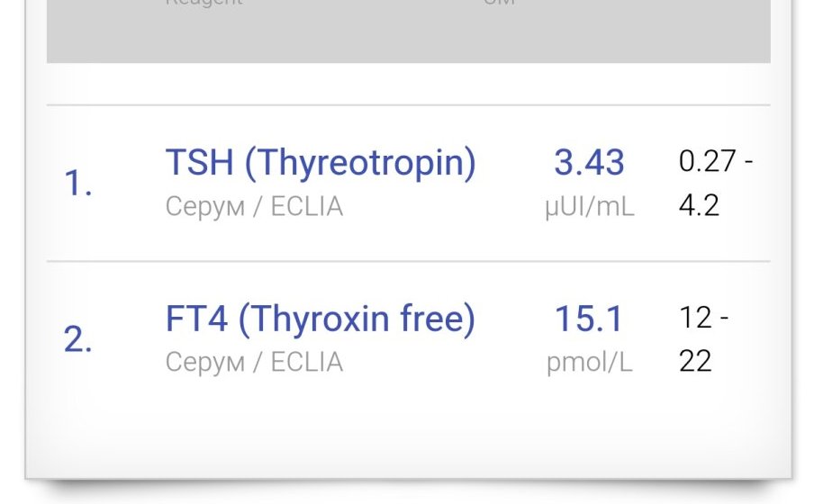
Task: Click the FT4 result value 15.1
Action: pyautogui.click(x=589, y=319)
